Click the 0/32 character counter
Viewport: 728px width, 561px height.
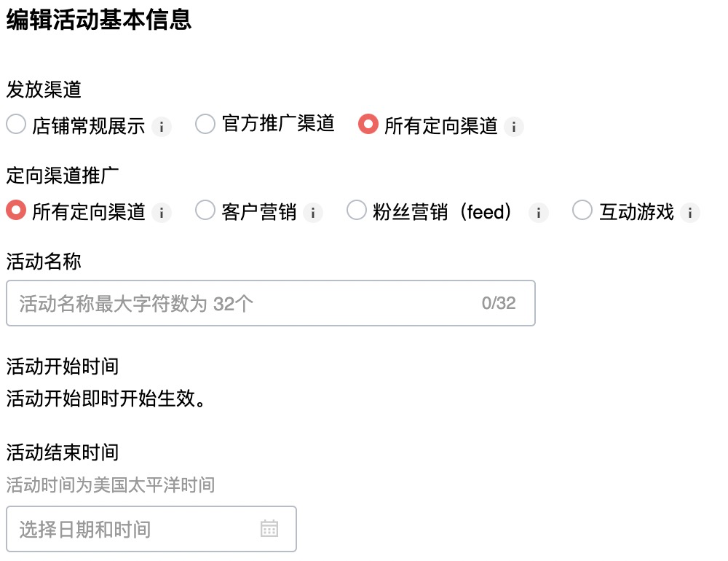497,303
